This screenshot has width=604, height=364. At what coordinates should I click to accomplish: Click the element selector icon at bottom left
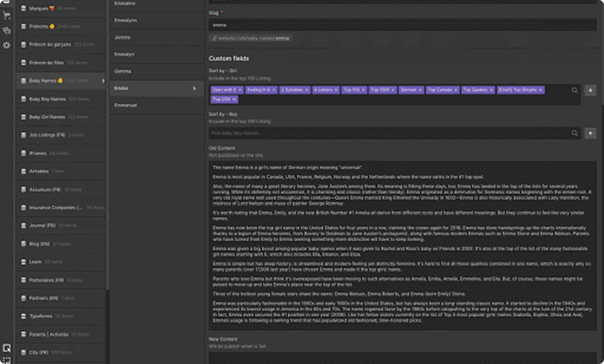click(x=7, y=348)
